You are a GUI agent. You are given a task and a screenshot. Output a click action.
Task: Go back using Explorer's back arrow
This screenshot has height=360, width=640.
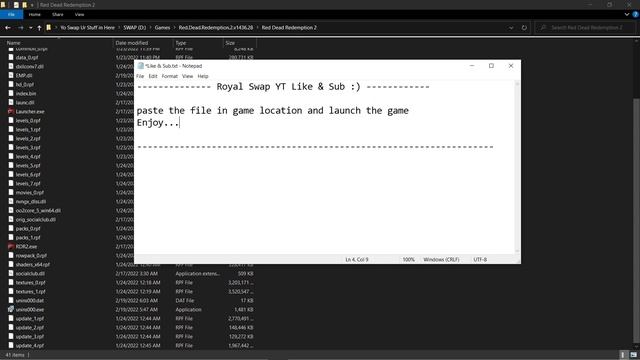tap(8, 28)
